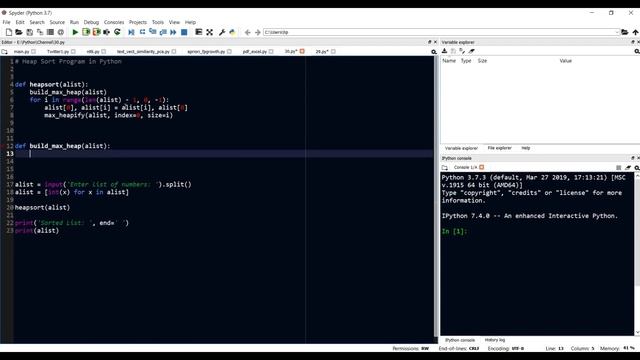Open the PYTHONPATH manager icon
Image resolution: width=640 pixels, height=360 pixels.
232,32
